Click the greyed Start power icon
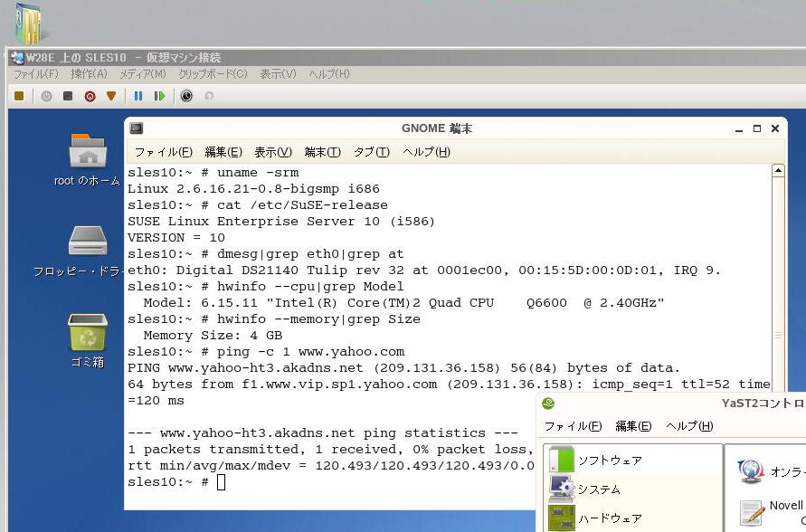The height and width of the screenshot is (532, 806). [x=46, y=96]
